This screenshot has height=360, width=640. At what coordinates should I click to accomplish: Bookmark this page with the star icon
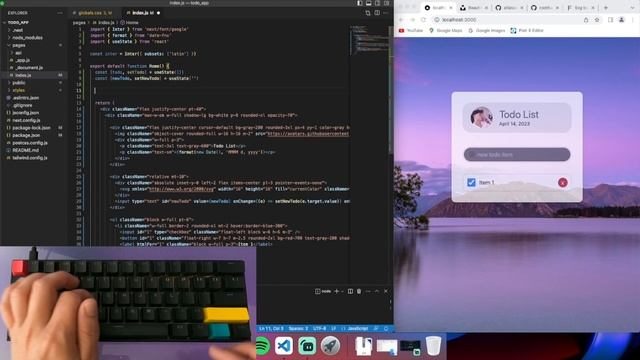[x=597, y=20]
